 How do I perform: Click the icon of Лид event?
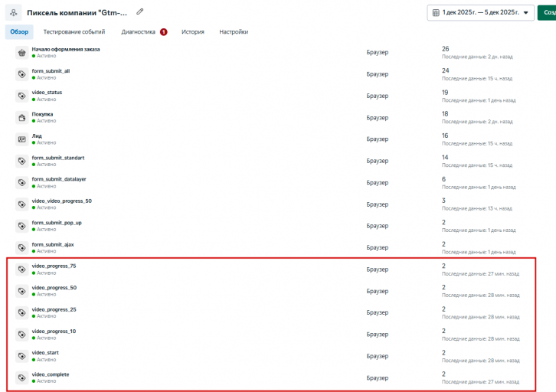pos(22,139)
